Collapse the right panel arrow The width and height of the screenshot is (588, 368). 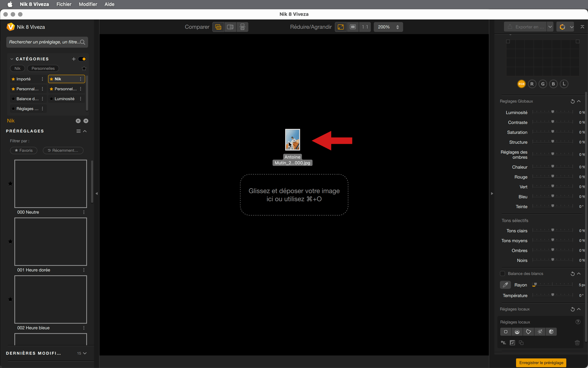492,193
